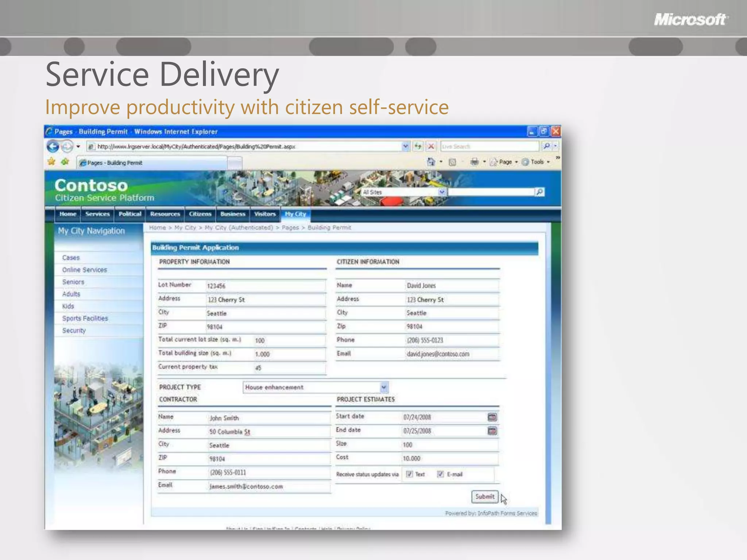
Task: Click the Submit button
Action: (x=485, y=497)
